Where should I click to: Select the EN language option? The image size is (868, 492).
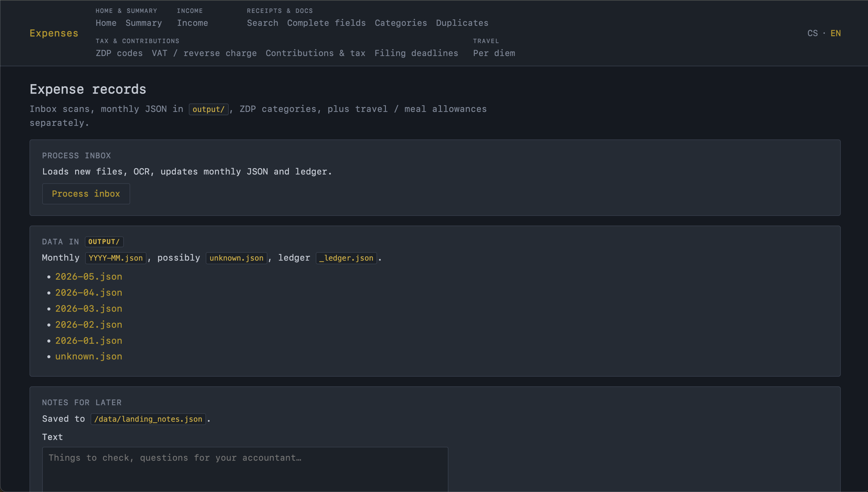[x=836, y=33]
